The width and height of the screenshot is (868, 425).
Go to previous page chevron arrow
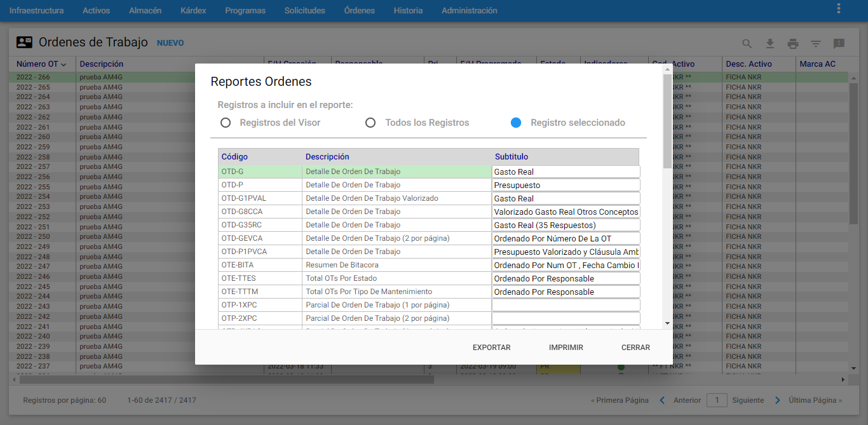[662, 400]
